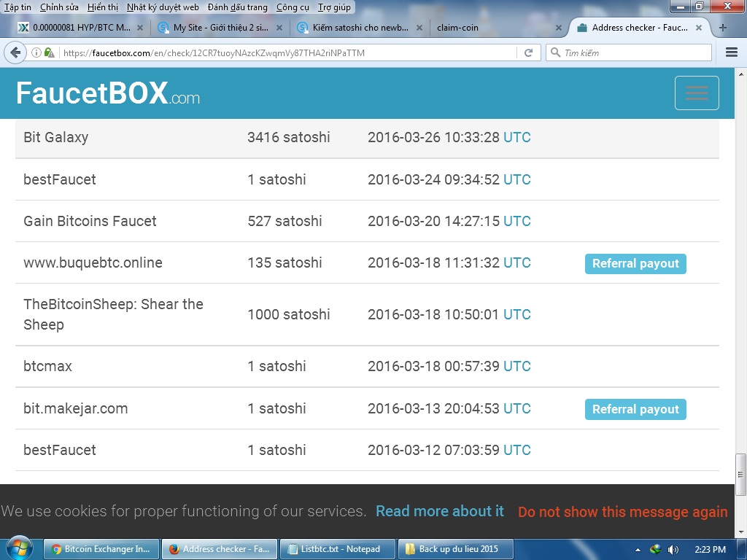Open the Đánh dấu trang menu

click(x=238, y=7)
